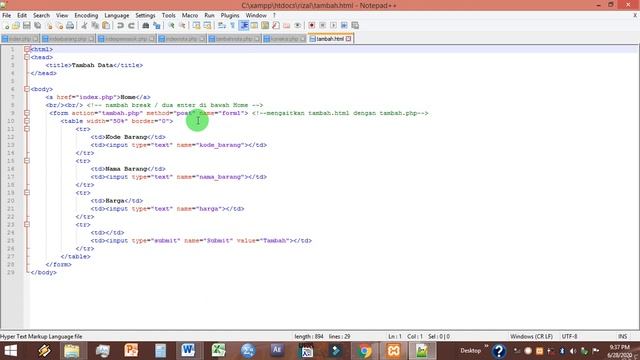The width and height of the screenshot is (640, 360).
Task: Run macro multiple times icon
Action: tap(344, 25)
